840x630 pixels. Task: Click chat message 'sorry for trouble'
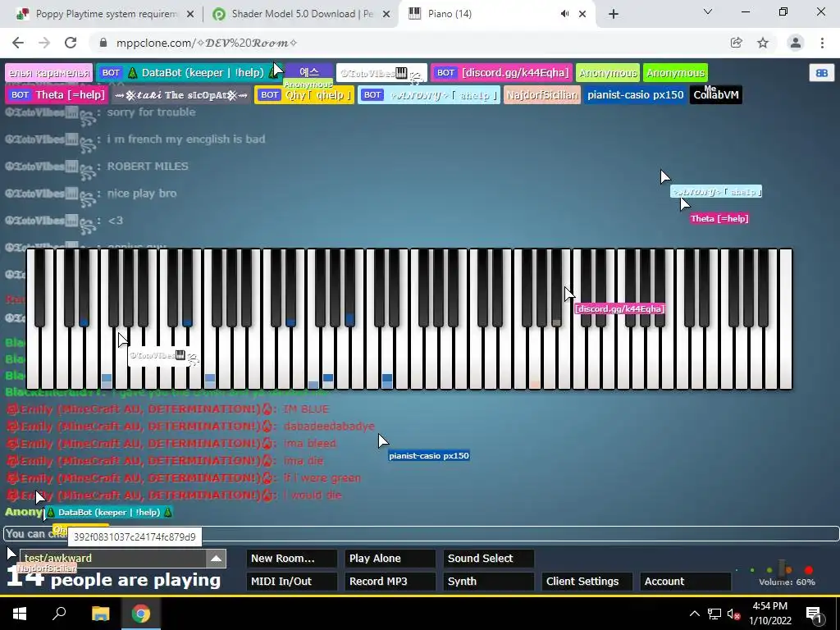click(x=151, y=112)
